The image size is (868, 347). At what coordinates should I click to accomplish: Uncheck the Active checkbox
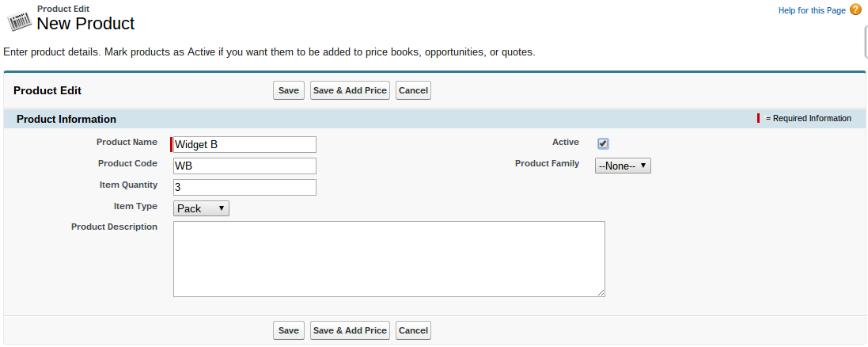(603, 143)
